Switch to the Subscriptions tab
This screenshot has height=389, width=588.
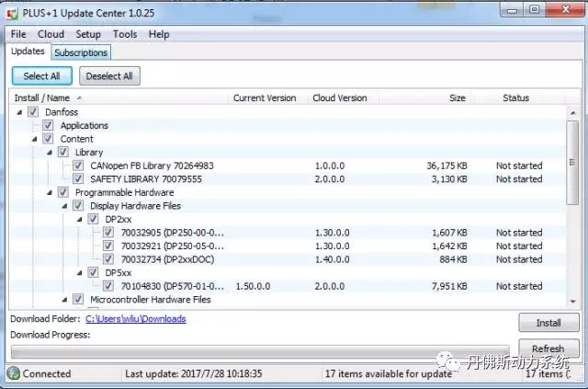point(81,53)
